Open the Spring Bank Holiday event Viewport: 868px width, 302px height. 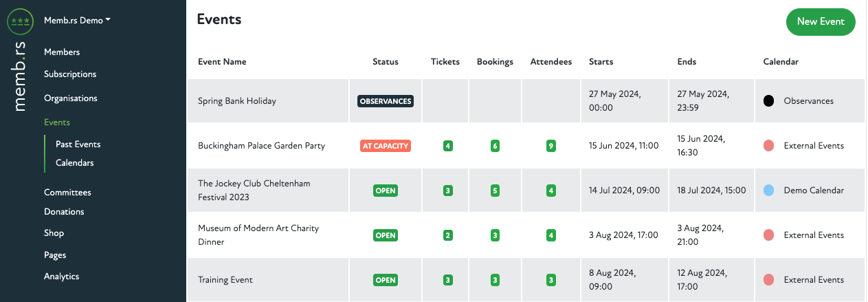(x=236, y=101)
